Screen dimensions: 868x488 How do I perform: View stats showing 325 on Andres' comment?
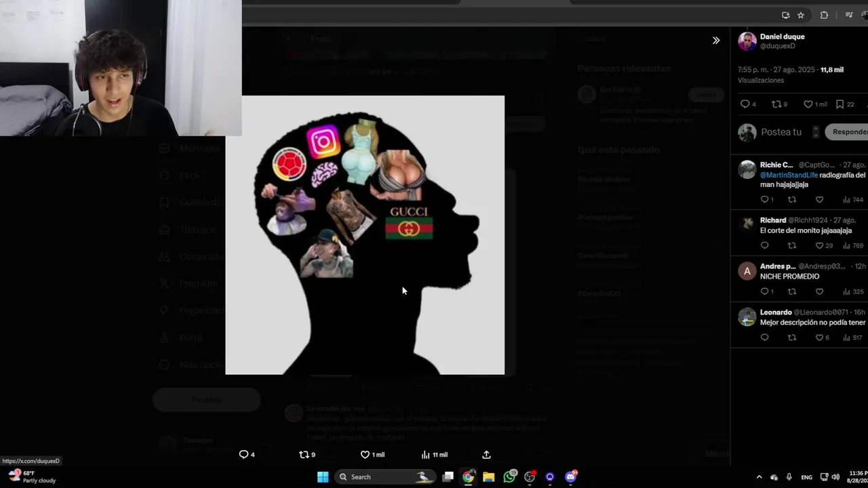[853, 291]
